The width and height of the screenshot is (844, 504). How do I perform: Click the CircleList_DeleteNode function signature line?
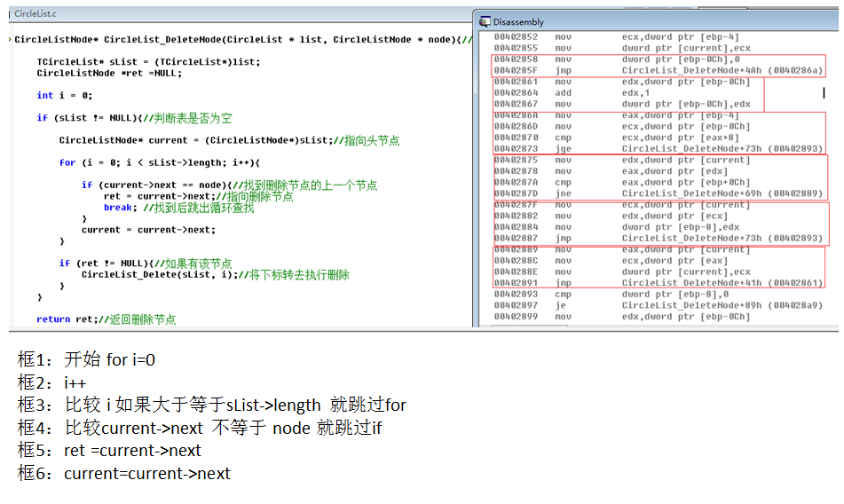[x=243, y=39]
